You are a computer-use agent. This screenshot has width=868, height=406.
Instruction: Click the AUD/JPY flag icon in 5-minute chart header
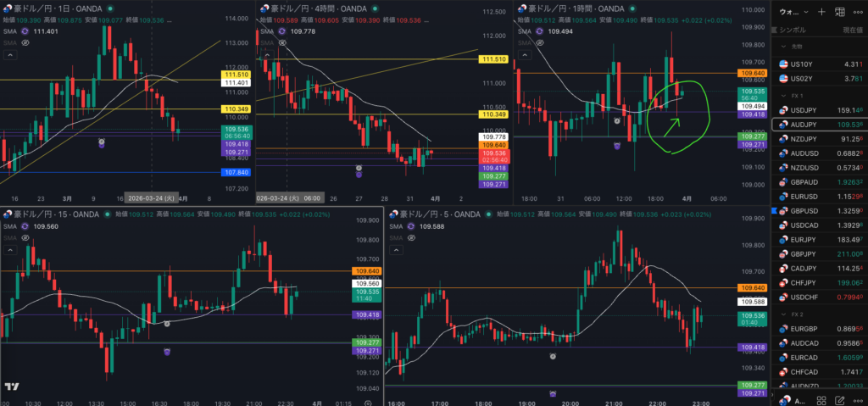(x=392, y=214)
